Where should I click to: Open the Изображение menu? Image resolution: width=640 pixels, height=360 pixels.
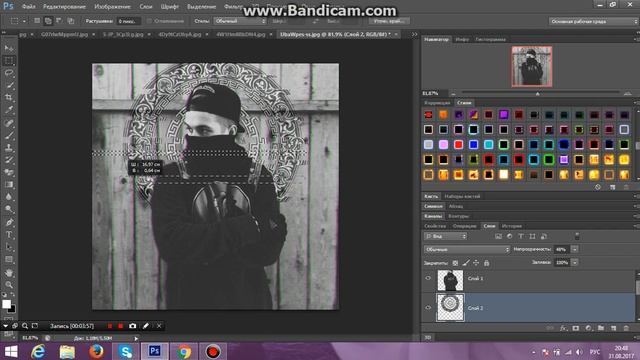point(112,7)
